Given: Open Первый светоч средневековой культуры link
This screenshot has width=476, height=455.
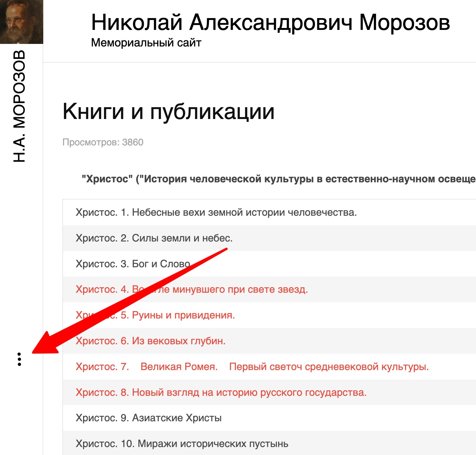Looking at the screenshot, I should pos(329,367).
